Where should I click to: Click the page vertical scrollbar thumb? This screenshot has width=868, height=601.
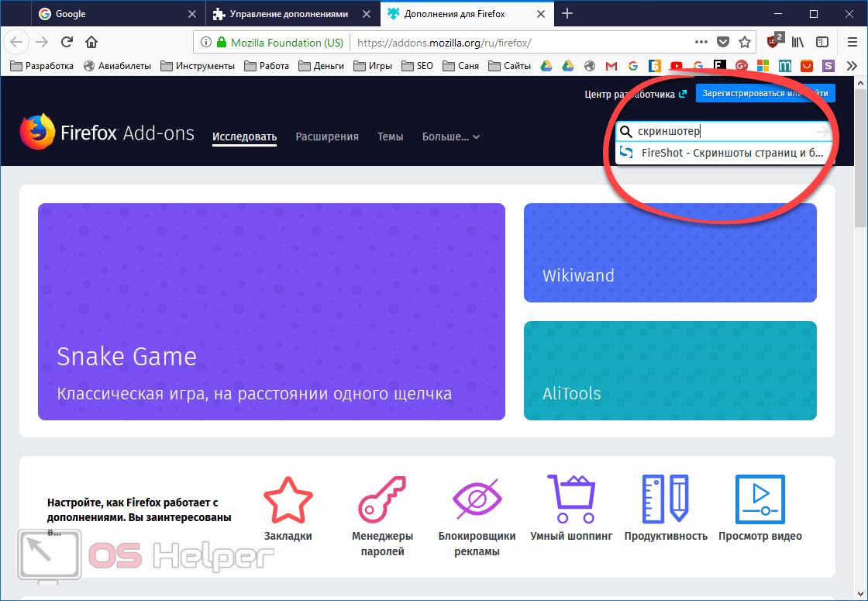[x=861, y=158]
